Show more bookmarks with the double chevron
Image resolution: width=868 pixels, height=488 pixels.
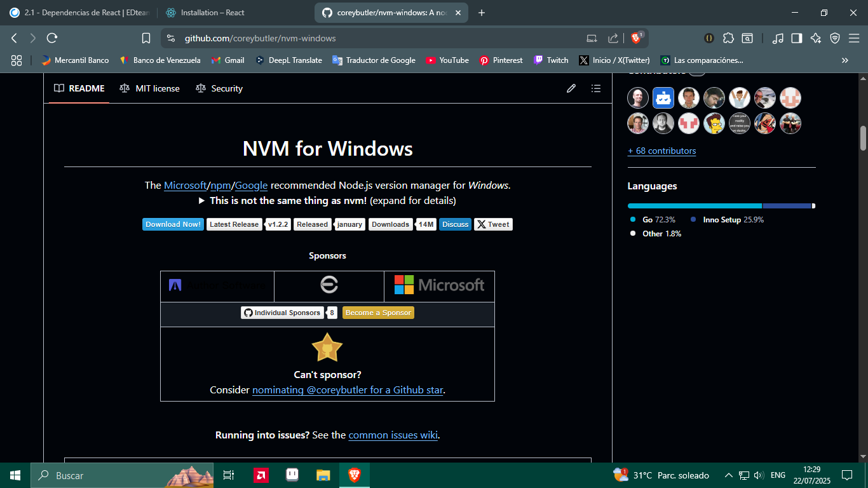[845, 60]
